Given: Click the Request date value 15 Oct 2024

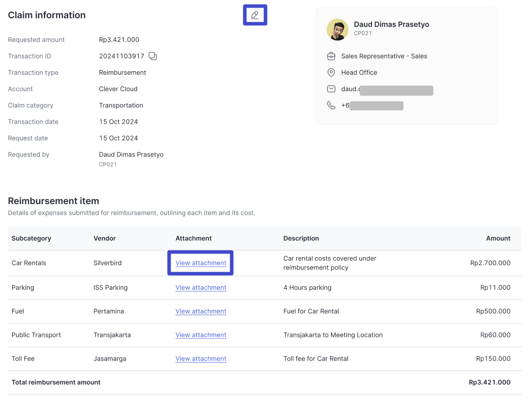Looking at the screenshot, I should click(119, 138).
